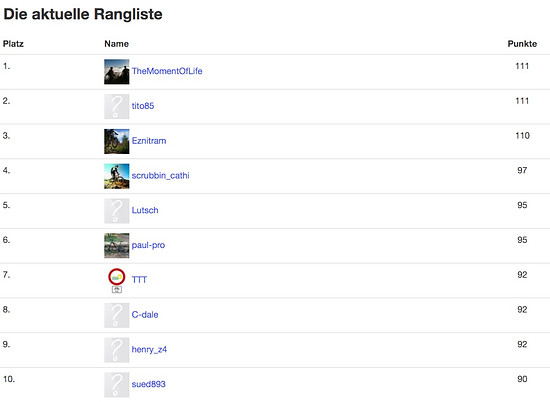Click Lutsch's placeholder question-mark avatar
550x402 pixels.
[x=116, y=211]
